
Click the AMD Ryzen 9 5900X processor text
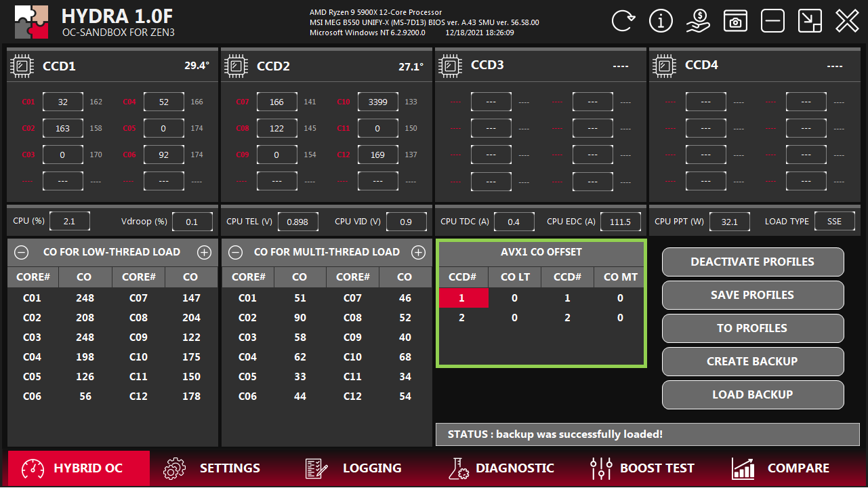[376, 12]
